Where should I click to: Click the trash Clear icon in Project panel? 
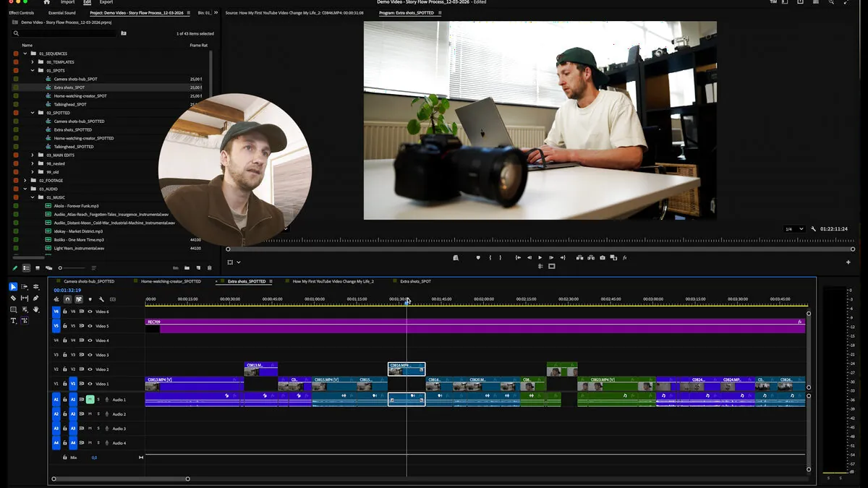tap(210, 268)
